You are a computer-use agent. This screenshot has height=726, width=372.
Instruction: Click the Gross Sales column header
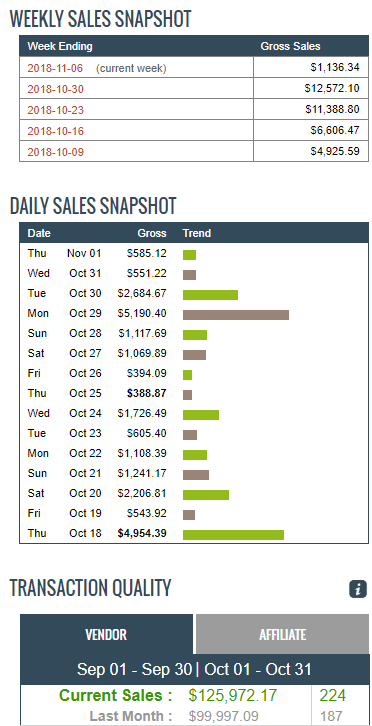click(x=290, y=46)
